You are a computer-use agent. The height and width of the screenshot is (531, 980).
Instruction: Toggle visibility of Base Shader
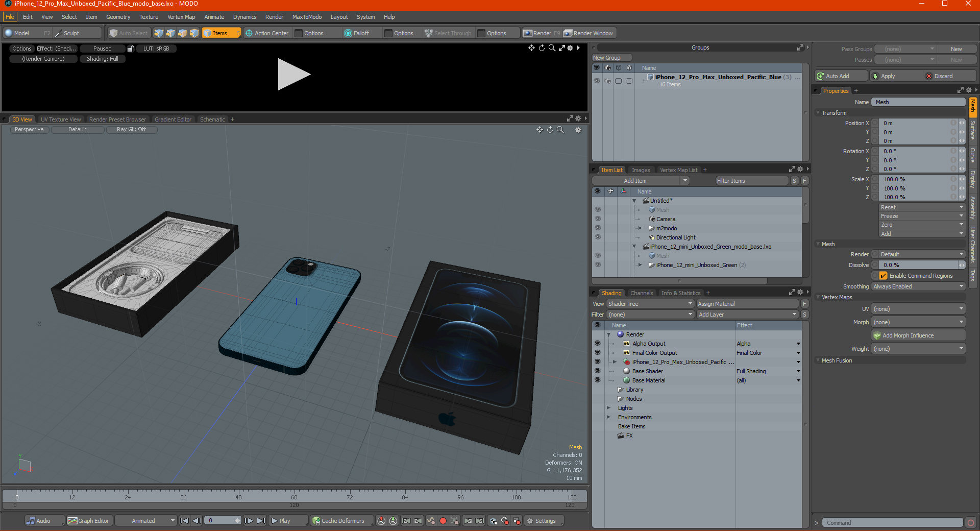click(x=597, y=371)
